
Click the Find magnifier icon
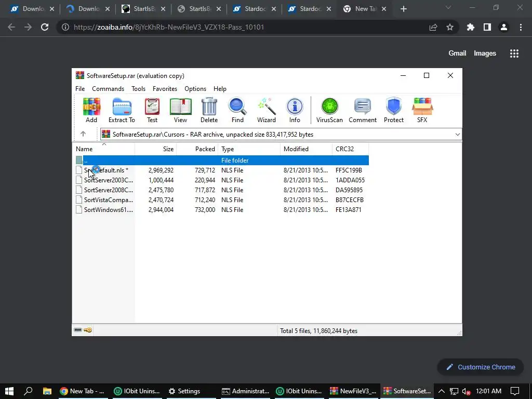point(237,110)
